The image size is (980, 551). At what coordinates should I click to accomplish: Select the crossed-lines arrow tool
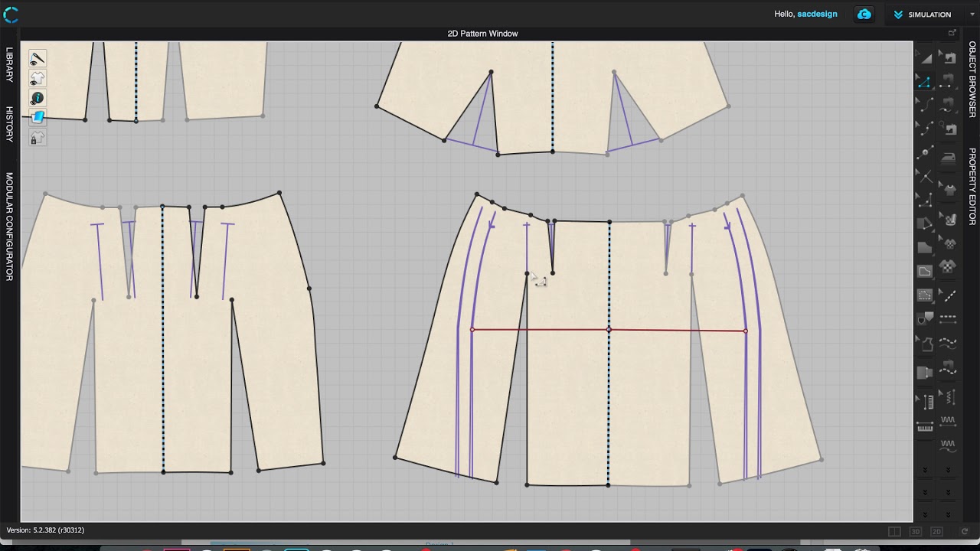(925, 177)
